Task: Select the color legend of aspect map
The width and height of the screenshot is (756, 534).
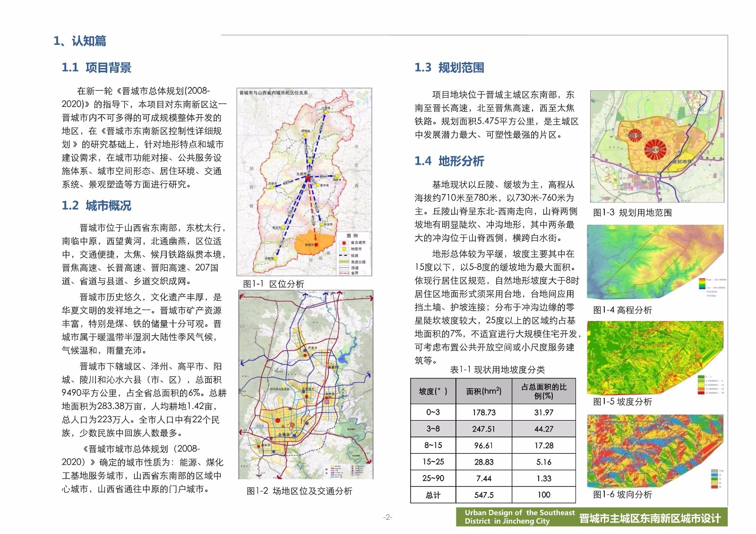Action: (717, 479)
